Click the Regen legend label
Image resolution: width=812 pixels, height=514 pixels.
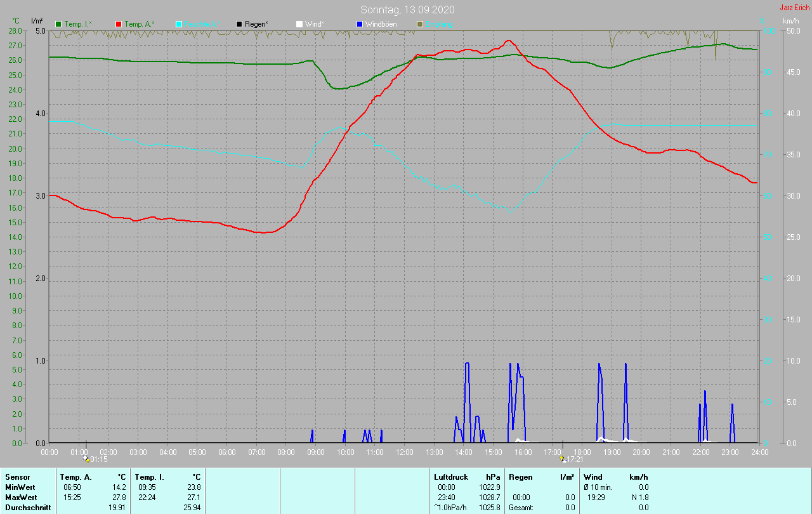pos(256,24)
